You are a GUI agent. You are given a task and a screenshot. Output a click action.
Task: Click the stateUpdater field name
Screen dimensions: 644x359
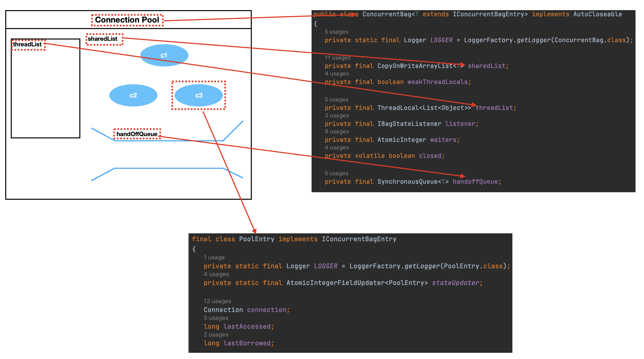click(455, 283)
